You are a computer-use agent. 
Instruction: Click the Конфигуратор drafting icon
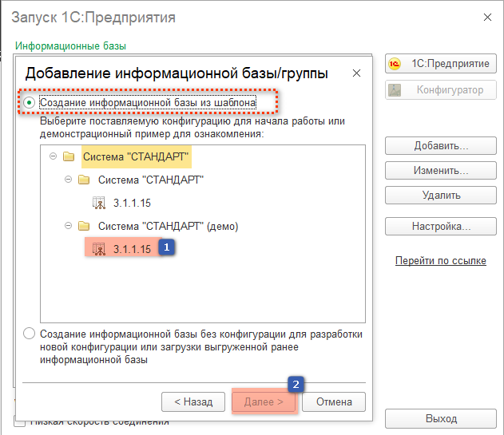[395, 90]
